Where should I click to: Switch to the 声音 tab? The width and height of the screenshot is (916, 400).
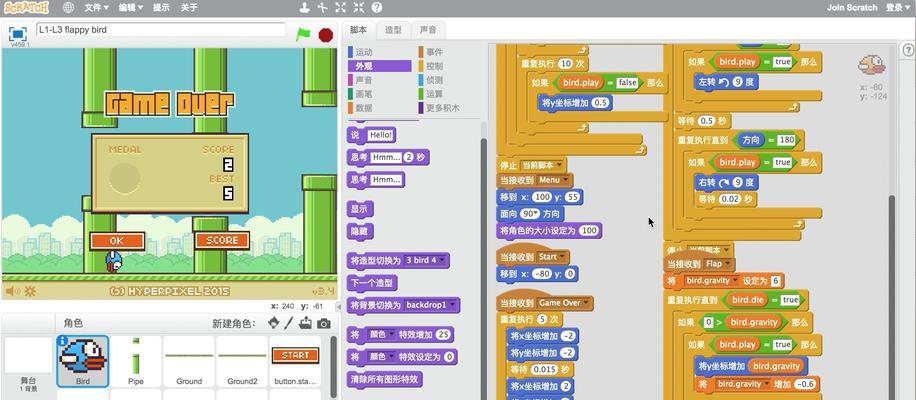coord(428,30)
